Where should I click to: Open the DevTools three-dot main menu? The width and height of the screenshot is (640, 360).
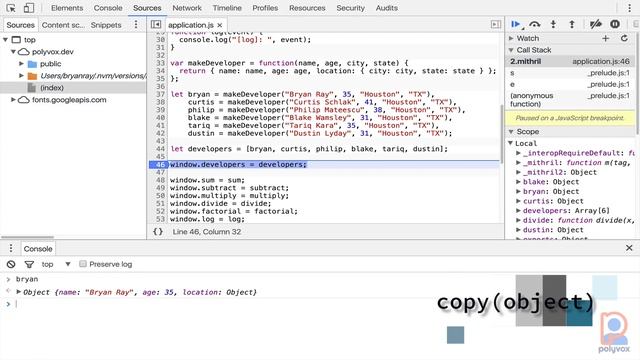[x=629, y=8]
